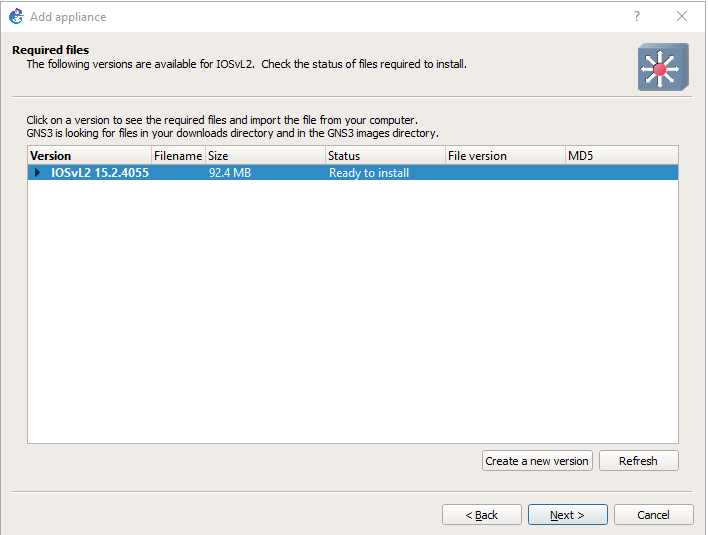Click the question mark help button

637,16
